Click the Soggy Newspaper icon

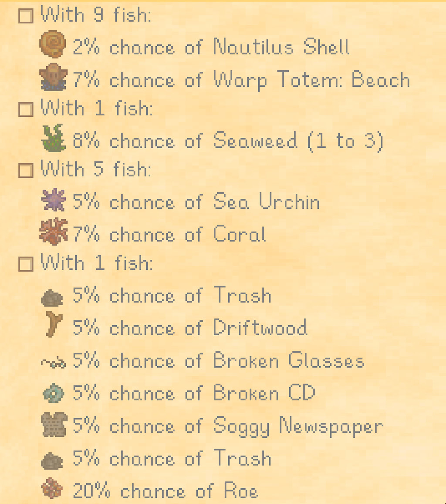point(54,424)
